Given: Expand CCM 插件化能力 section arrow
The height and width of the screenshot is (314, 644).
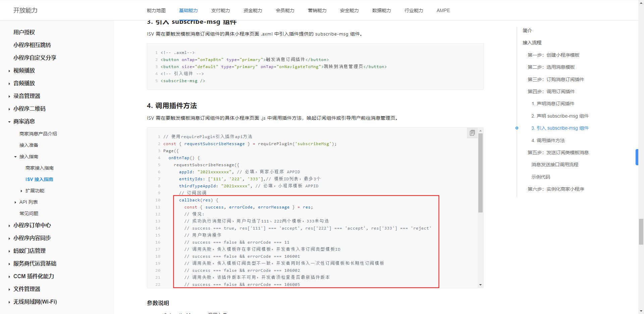Looking at the screenshot, I should pos(9,276).
